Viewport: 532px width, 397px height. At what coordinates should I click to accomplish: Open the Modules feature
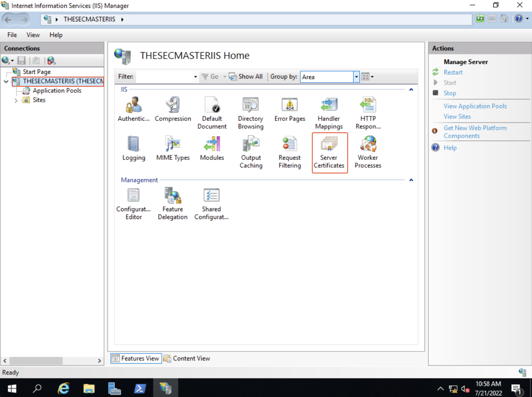coord(212,148)
